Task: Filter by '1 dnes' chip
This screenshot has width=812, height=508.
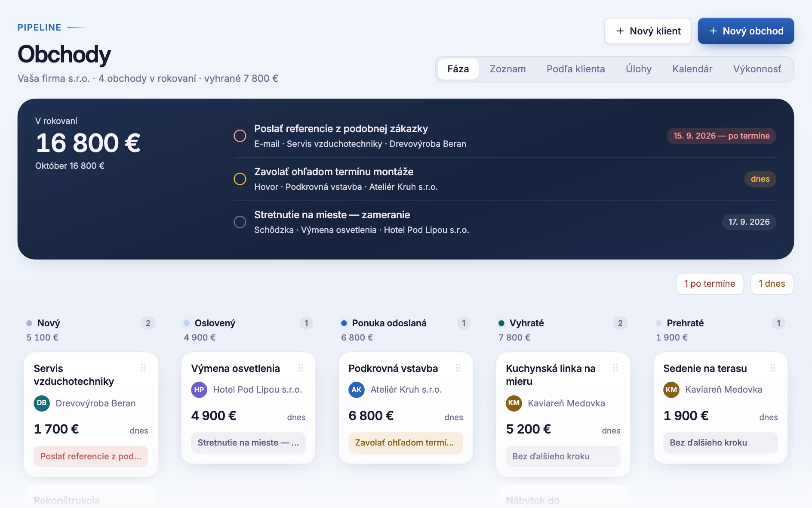Action: [772, 284]
